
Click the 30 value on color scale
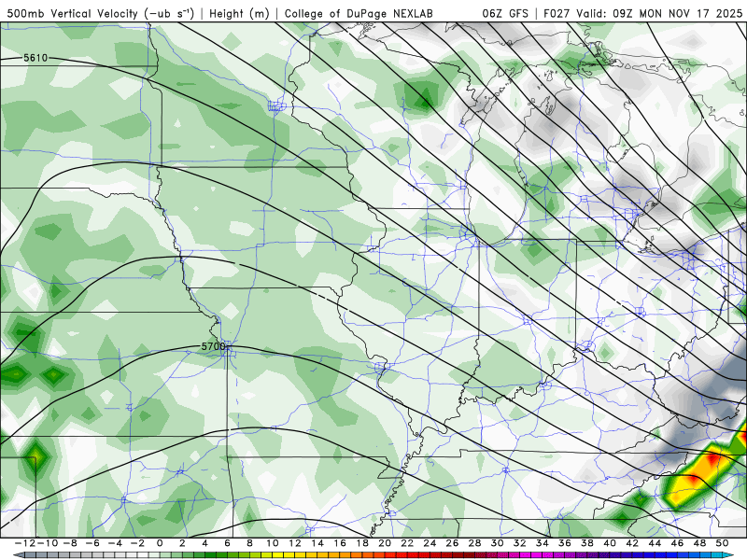tap(497, 543)
